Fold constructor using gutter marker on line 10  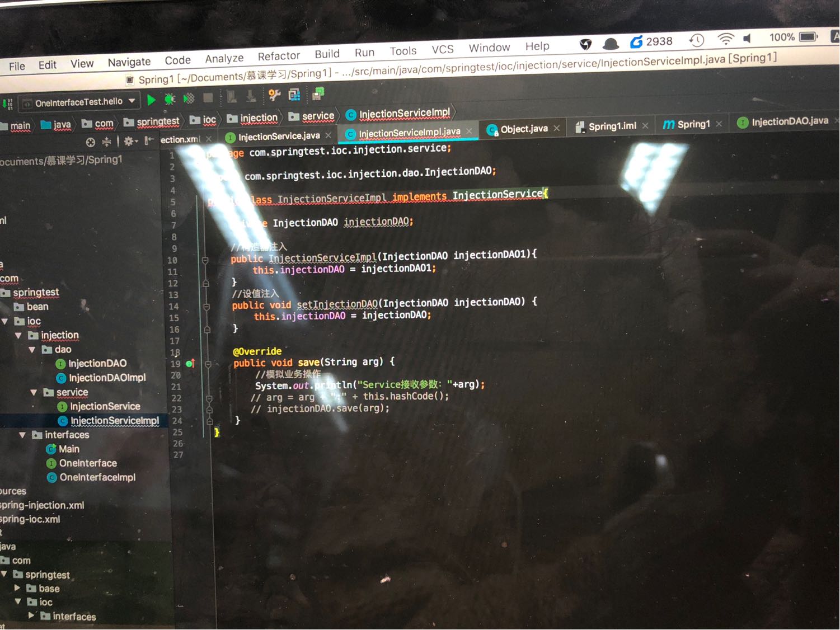coord(205,260)
